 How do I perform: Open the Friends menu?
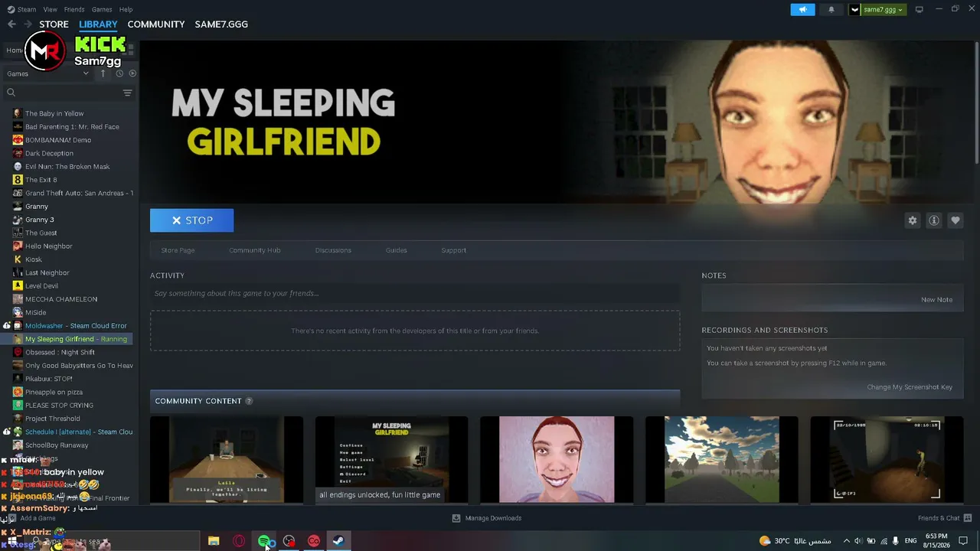[74, 9]
